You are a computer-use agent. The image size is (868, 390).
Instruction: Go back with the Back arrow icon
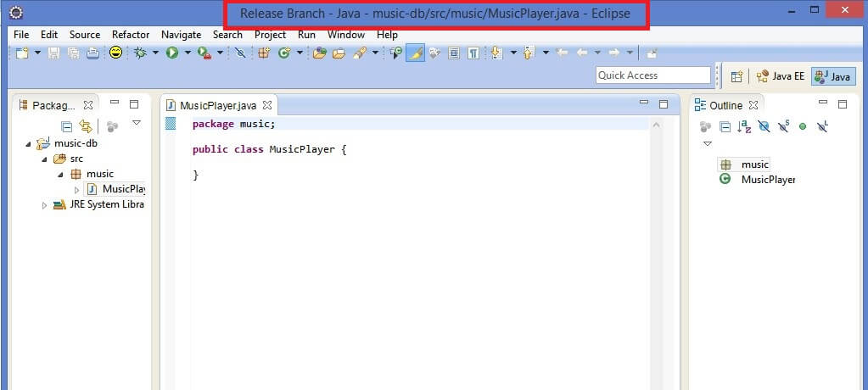582,53
